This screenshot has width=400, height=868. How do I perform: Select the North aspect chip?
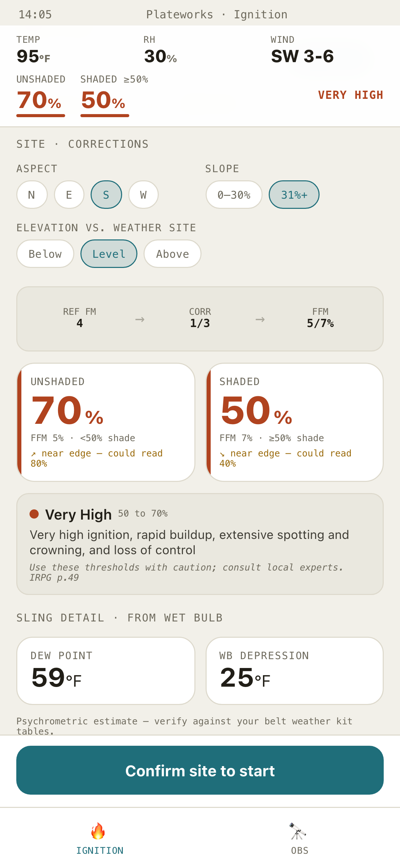[32, 195]
